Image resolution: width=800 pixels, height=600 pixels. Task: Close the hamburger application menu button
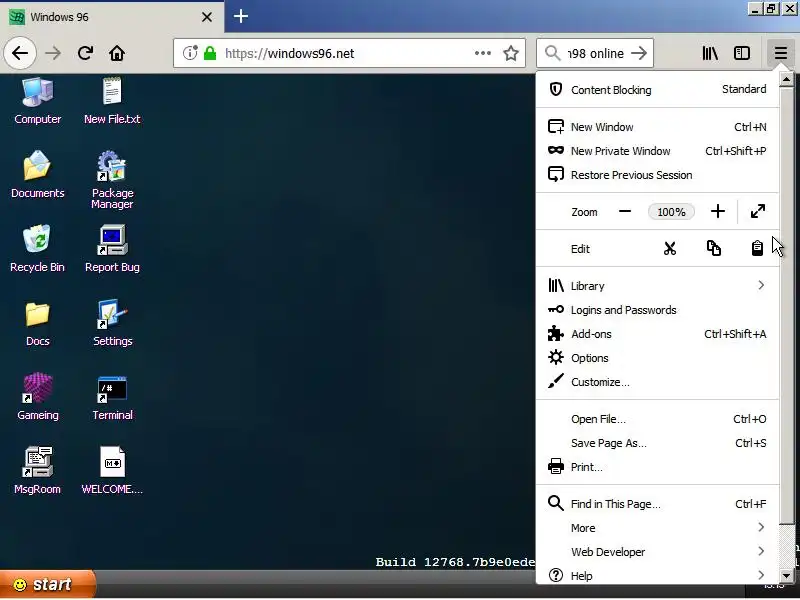point(780,53)
